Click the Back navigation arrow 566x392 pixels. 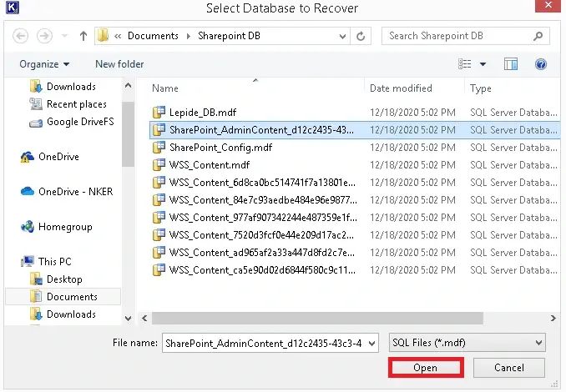pos(21,36)
